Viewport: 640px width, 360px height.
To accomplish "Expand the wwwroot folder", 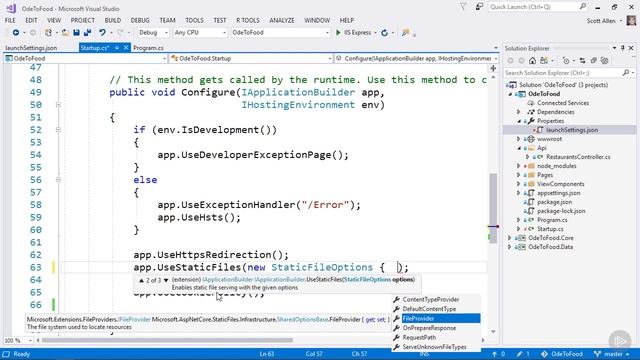I will click(519, 139).
